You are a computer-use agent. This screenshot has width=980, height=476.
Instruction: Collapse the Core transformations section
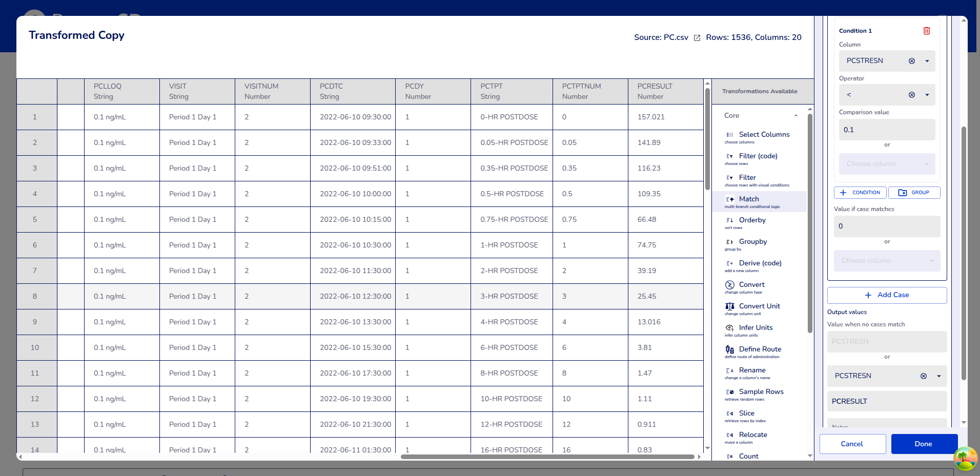pyautogui.click(x=795, y=116)
